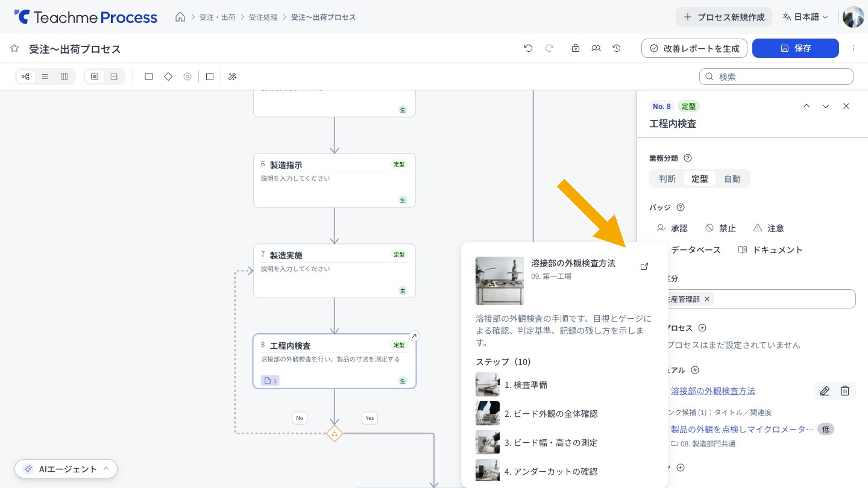Screen dimensions: 868x488
Task: Switch to column swimlane view
Action: coord(64,77)
